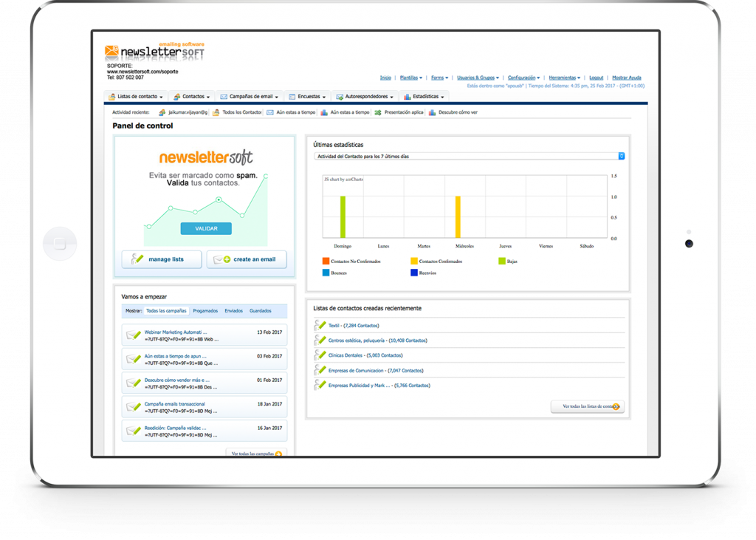Open the statistics activity period dropdown
756x540 pixels.
[x=469, y=157]
